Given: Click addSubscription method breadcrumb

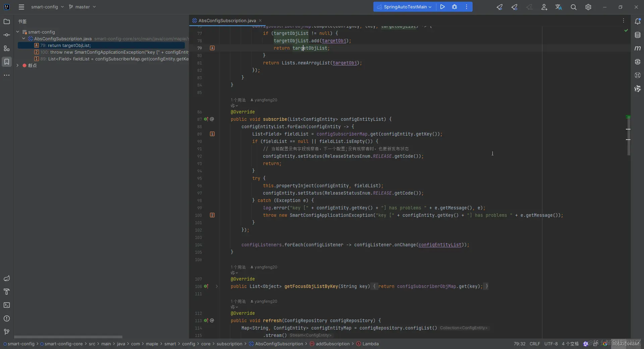Looking at the screenshot, I should [x=329, y=344].
